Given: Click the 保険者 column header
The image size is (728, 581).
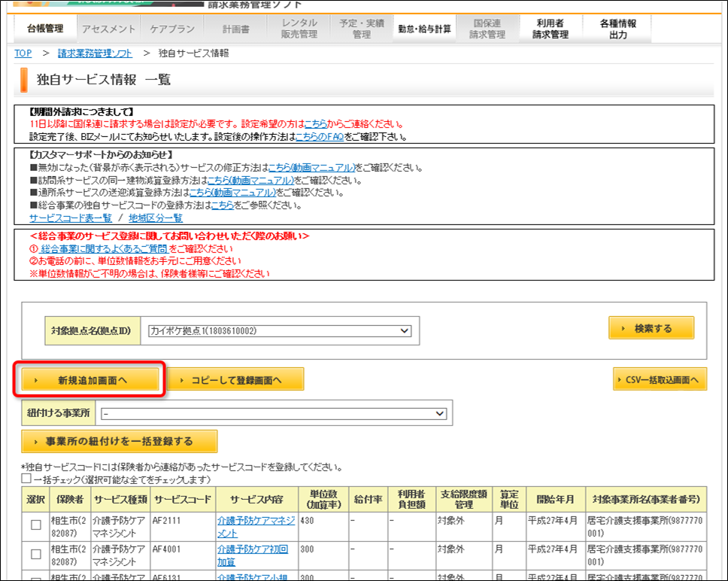Looking at the screenshot, I should (70, 499).
